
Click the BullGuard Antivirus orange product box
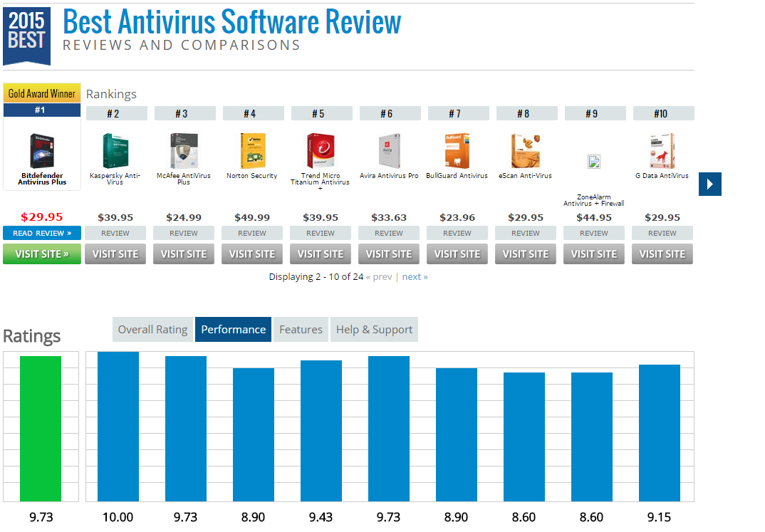457,151
